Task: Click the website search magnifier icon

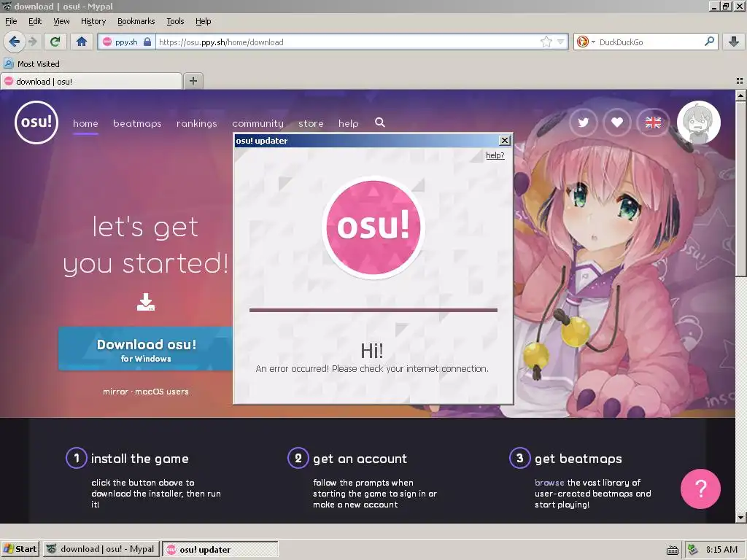Action: point(379,122)
